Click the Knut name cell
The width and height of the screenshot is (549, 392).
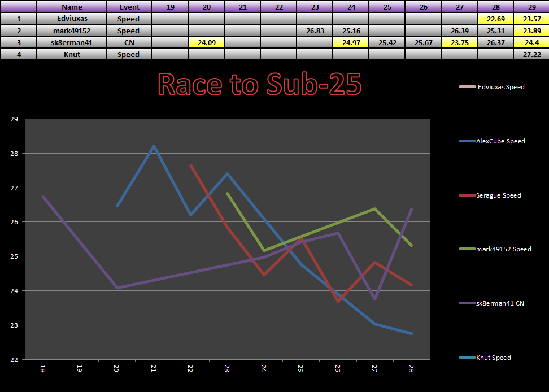tap(71, 54)
